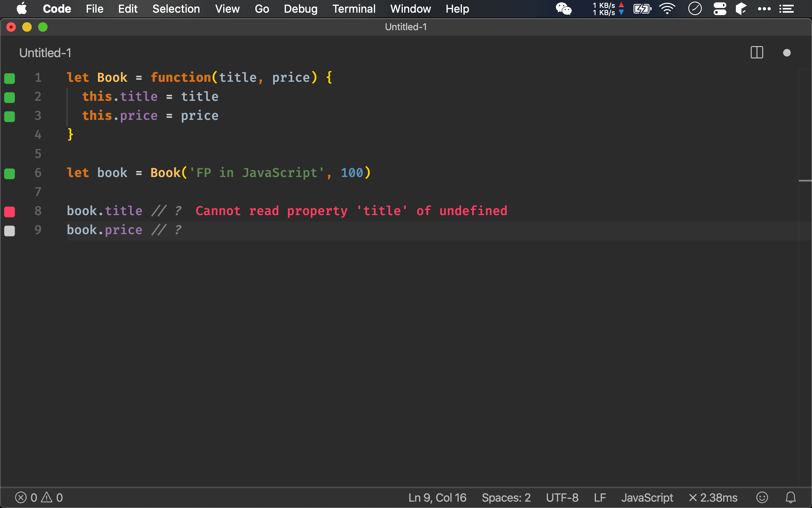The image size is (812, 508).
Task: Select the Terminal menu
Action: point(354,9)
